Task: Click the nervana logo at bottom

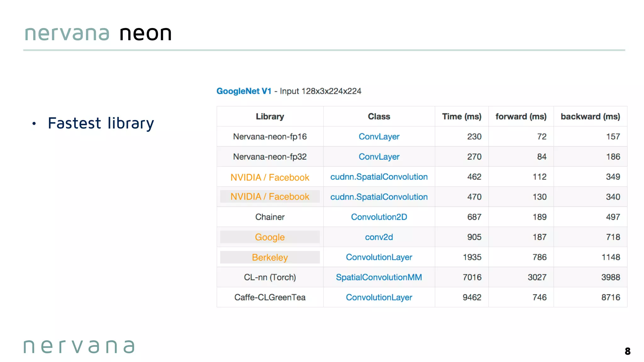Action: pos(79,347)
